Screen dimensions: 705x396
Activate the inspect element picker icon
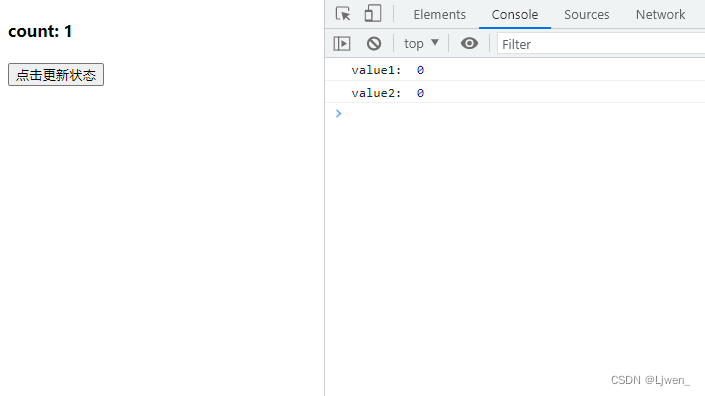pos(343,14)
